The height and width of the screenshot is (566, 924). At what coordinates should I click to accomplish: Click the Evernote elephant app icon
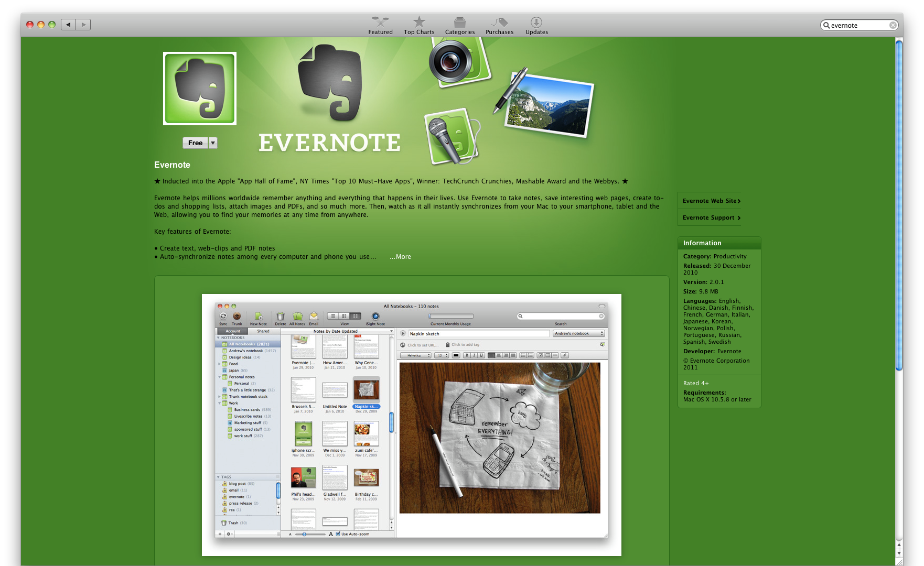point(200,89)
